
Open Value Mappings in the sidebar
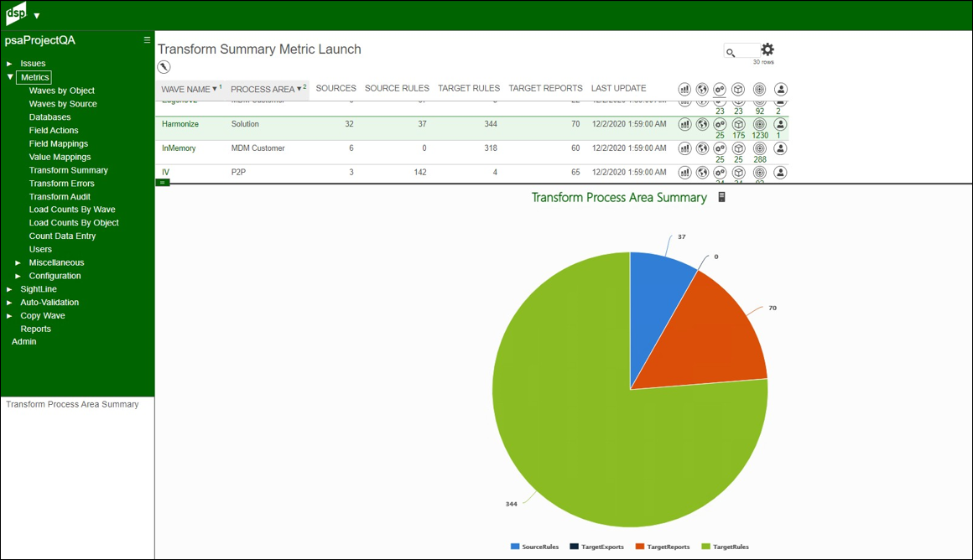(x=60, y=157)
